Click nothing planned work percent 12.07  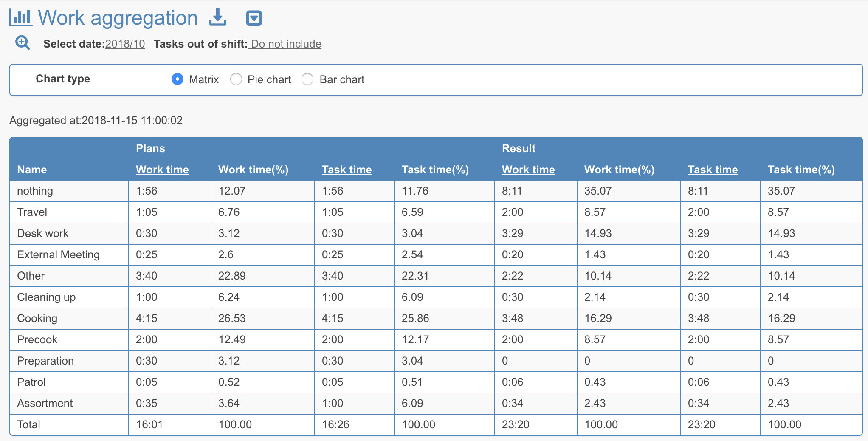pyautogui.click(x=232, y=191)
